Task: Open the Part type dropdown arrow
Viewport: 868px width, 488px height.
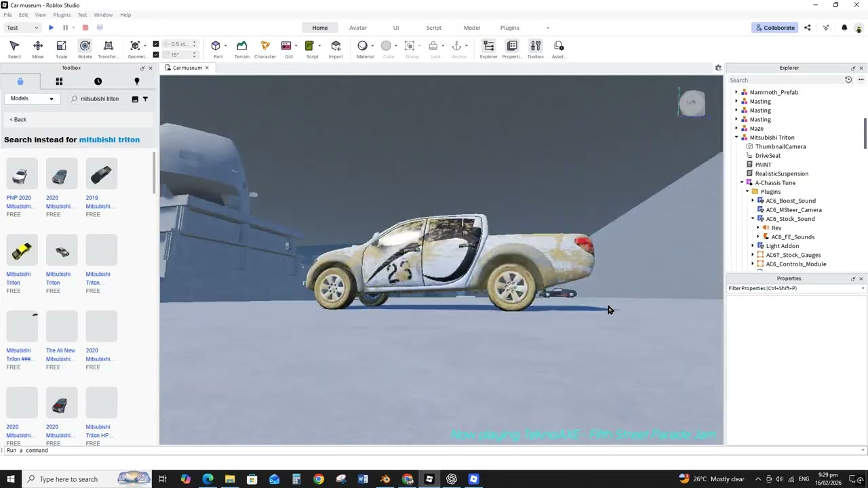Action: click(225, 46)
